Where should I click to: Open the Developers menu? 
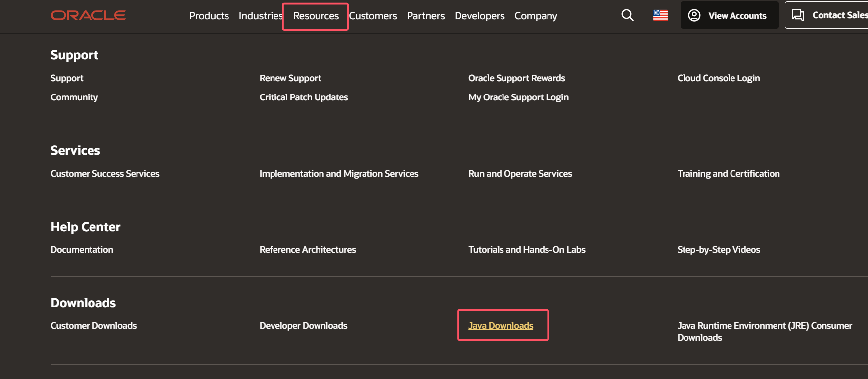[480, 16]
